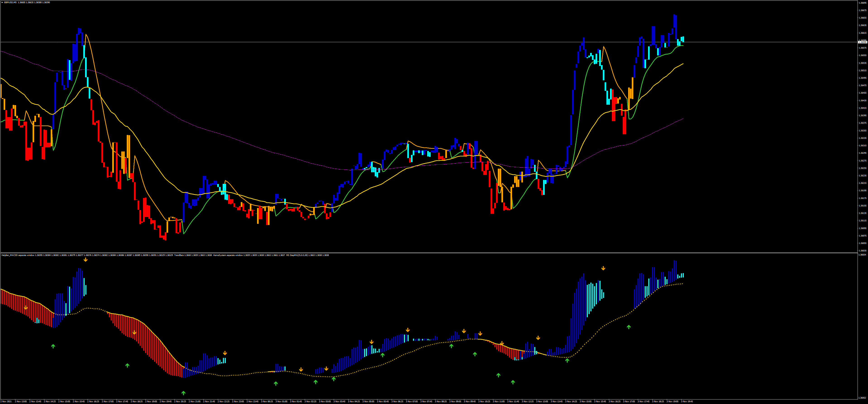Click the green up arrow nearest the 3 Nov 13:45 time label
868x404 pixels.
(567, 361)
